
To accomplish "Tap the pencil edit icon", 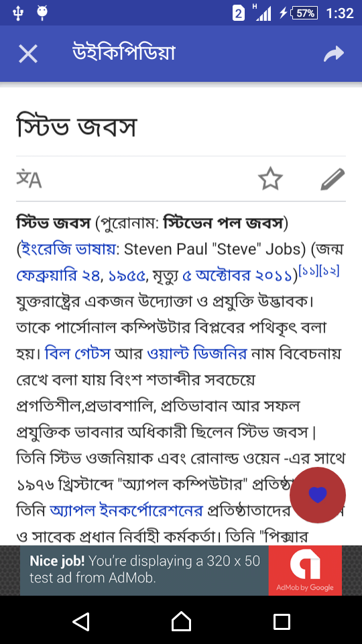I will [x=333, y=179].
